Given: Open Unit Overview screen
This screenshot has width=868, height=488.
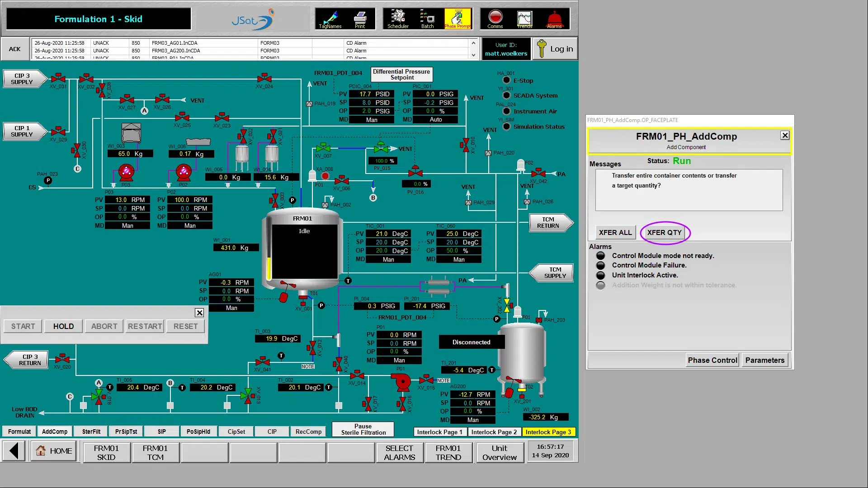Looking at the screenshot, I should tap(499, 452).
